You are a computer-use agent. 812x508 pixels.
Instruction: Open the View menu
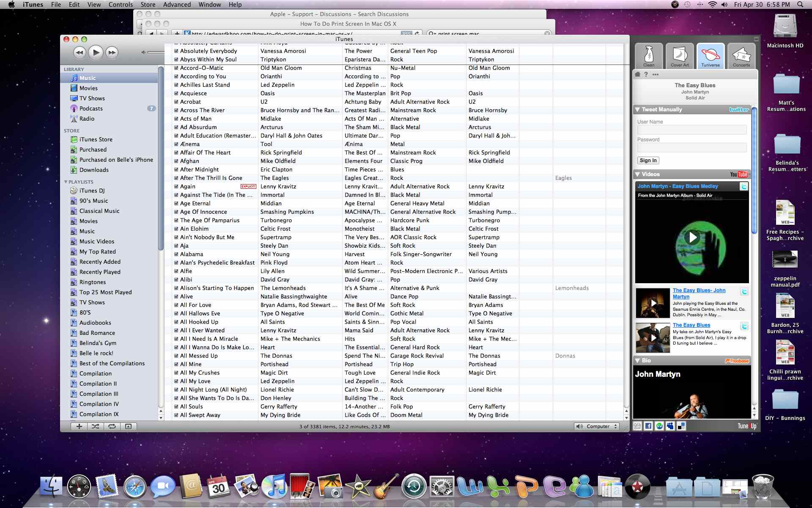pos(94,5)
